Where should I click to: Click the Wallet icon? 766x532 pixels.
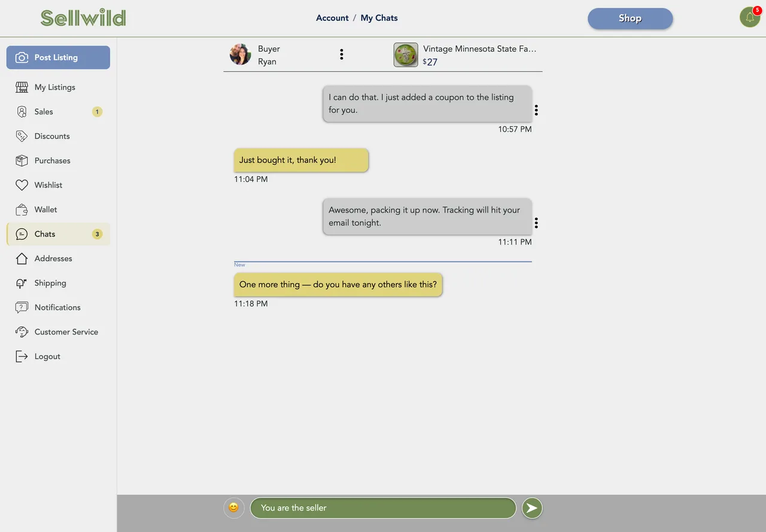22,210
